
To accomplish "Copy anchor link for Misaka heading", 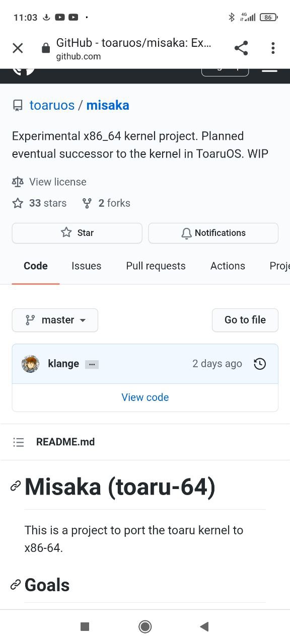I will coord(16,486).
